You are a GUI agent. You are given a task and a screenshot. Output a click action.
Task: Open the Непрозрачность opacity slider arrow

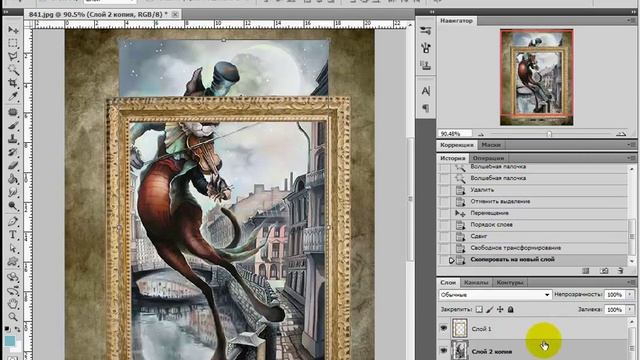click(630, 295)
